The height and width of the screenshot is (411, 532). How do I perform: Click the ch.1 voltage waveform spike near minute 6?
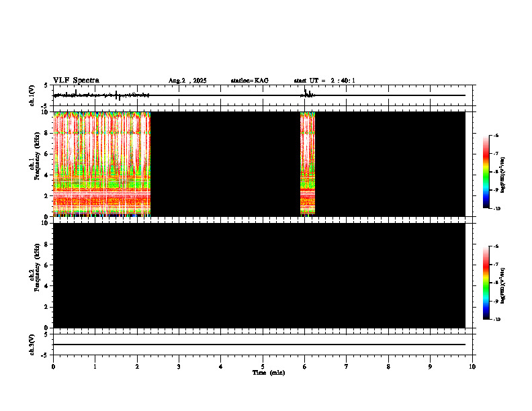[x=306, y=93]
